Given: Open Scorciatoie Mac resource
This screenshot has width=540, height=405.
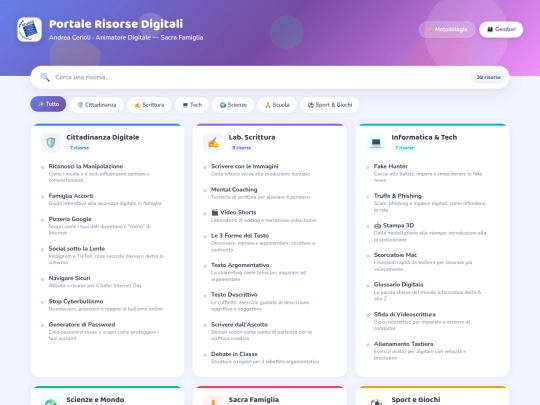Looking at the screenshot, I should (432, 262).
